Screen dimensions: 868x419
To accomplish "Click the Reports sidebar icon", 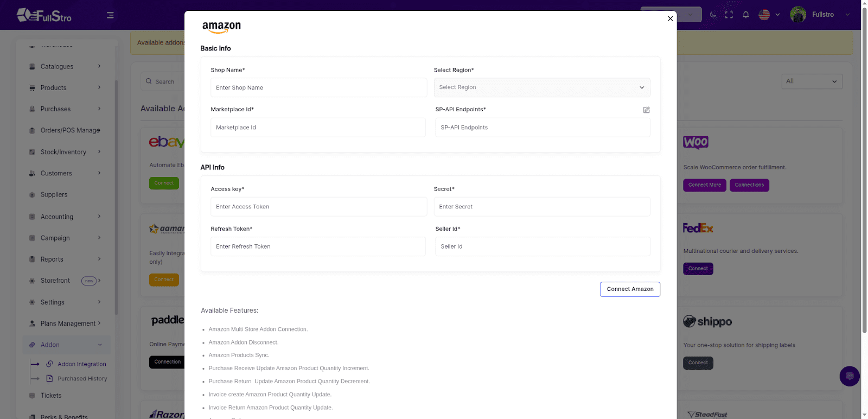I will tap(32, 259).
